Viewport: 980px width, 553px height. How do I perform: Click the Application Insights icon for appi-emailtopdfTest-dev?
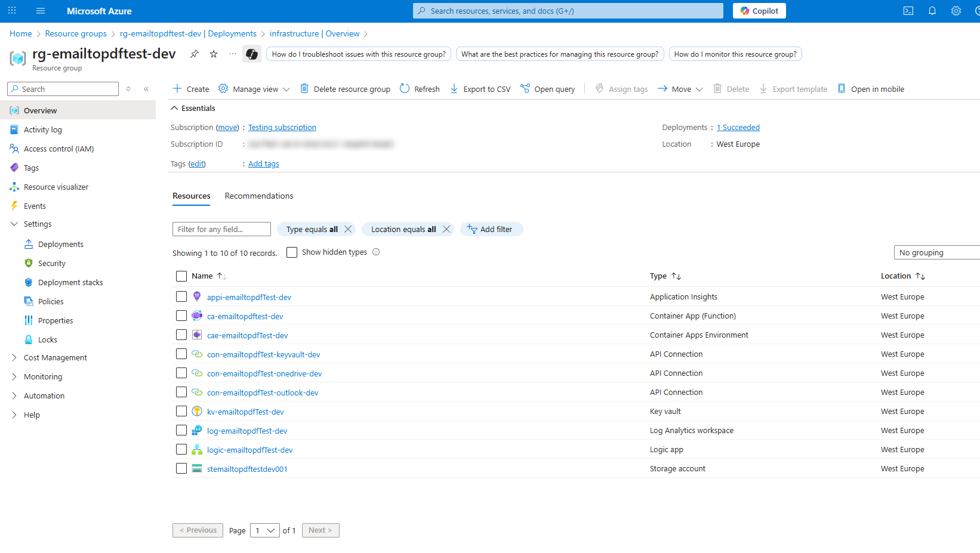pyautogui.click(x=197, y=296)
